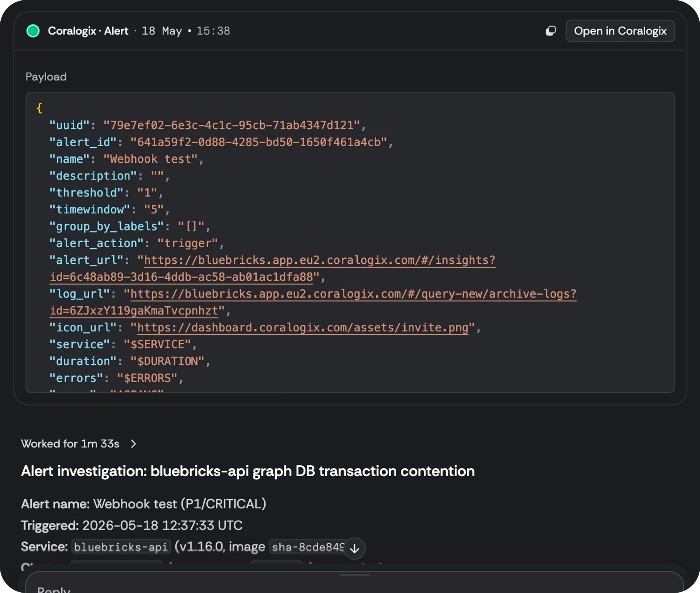Click the Open in Coralogix button
This screenshot has width=700, height=593.
point(620,31)
